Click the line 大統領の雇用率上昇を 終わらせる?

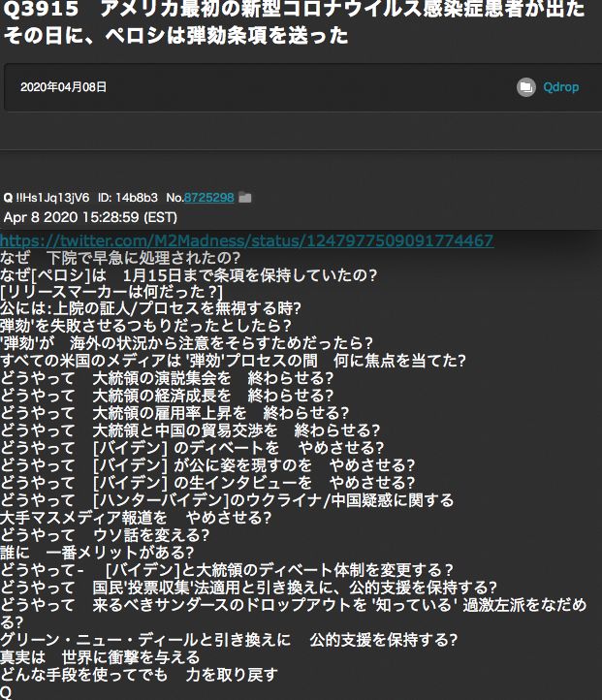[174, 413]
